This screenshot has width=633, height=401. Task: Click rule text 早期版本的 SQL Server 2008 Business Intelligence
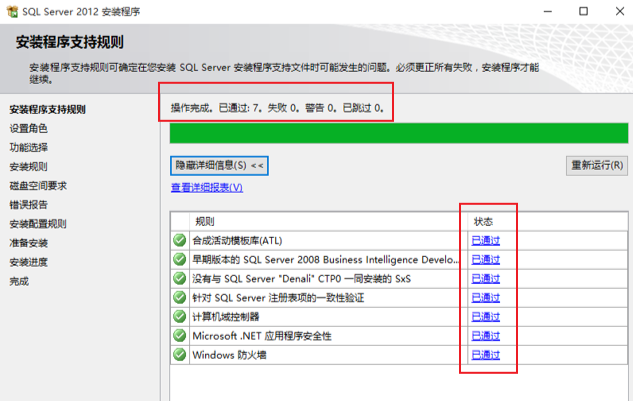(325, 260)
